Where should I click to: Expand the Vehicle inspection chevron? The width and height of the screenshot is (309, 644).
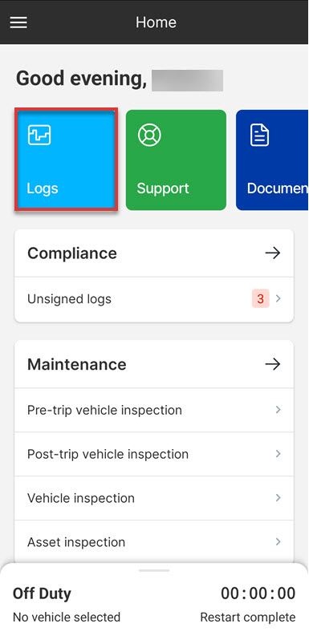tap(279, 498)
